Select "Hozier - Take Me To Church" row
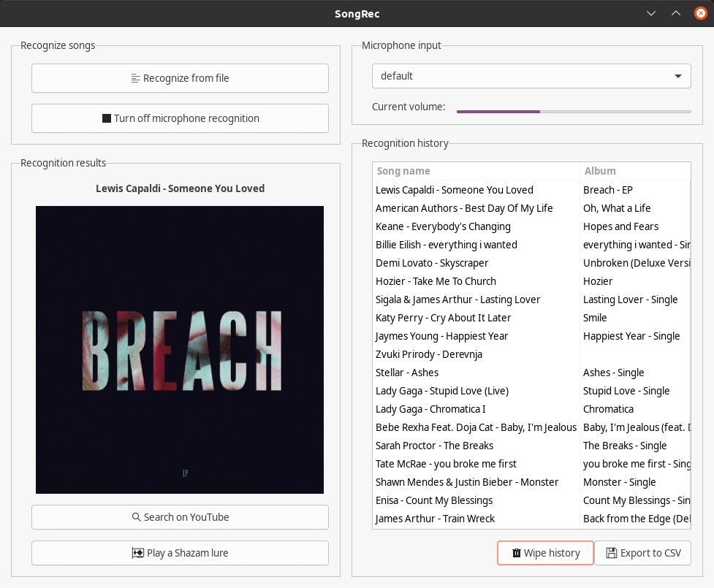Screen dimensions: 714x588 coord(531,281)
